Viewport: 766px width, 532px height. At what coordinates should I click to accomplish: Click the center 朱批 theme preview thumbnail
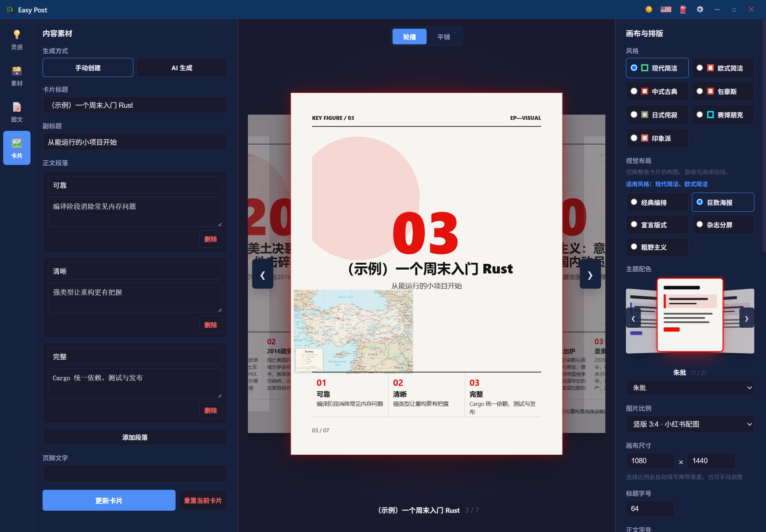[x=690, y=315]
